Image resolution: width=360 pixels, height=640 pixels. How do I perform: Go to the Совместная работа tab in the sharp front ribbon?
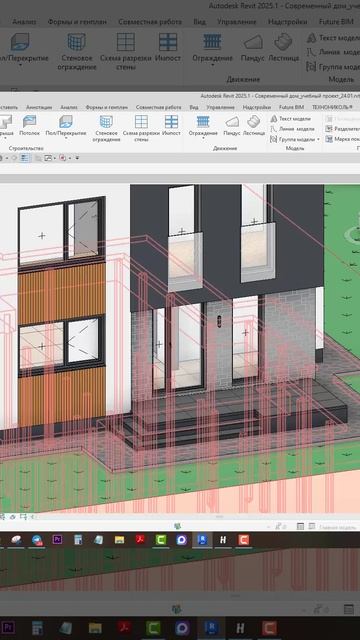(158, 107)
